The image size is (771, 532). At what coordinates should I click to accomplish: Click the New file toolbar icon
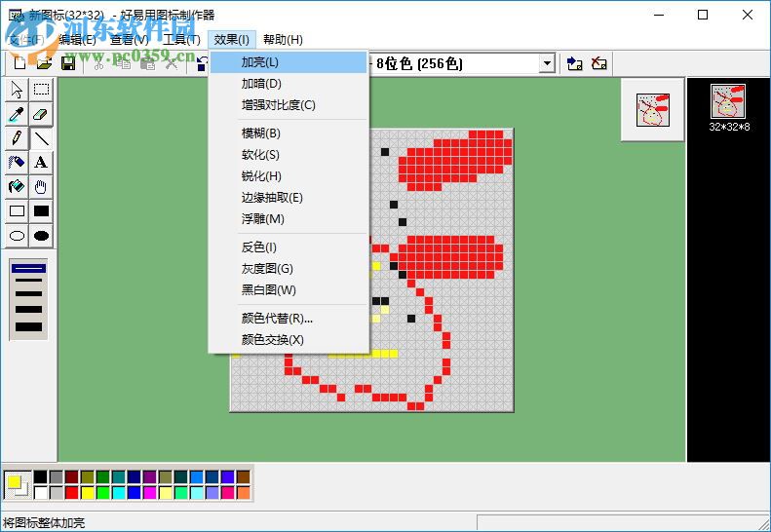coord(20,63)
